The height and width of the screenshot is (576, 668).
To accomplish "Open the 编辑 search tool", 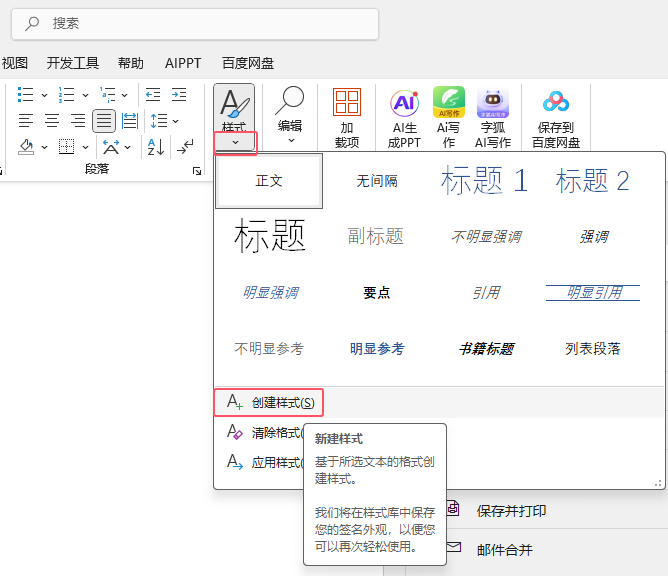I will [x=290, y=116].
